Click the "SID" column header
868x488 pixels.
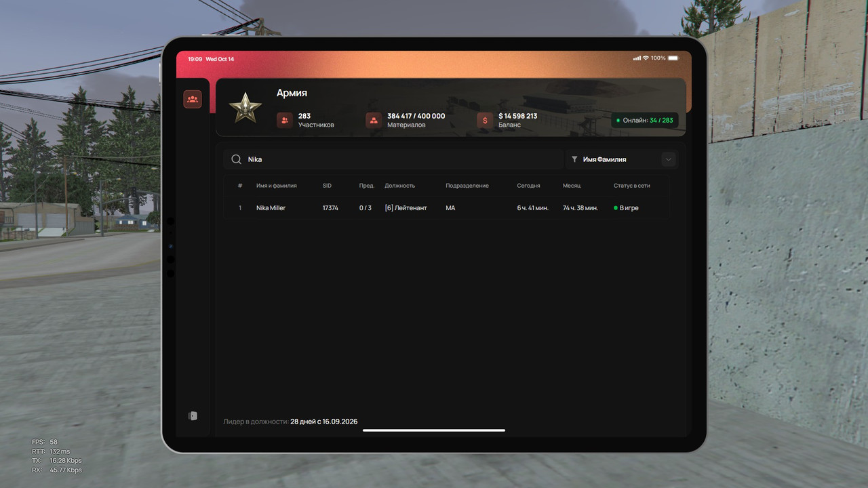click(x=328, y=186)
